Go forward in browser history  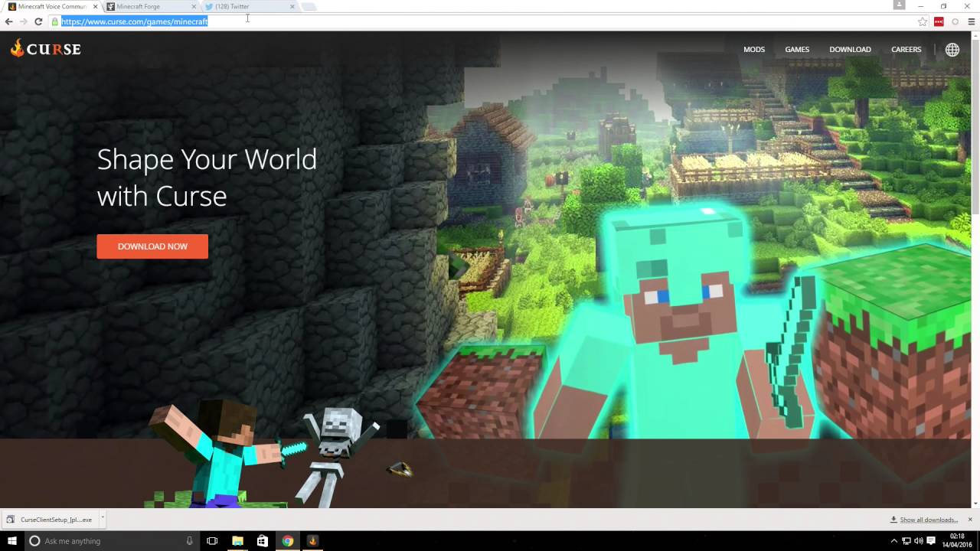(23, 21)
